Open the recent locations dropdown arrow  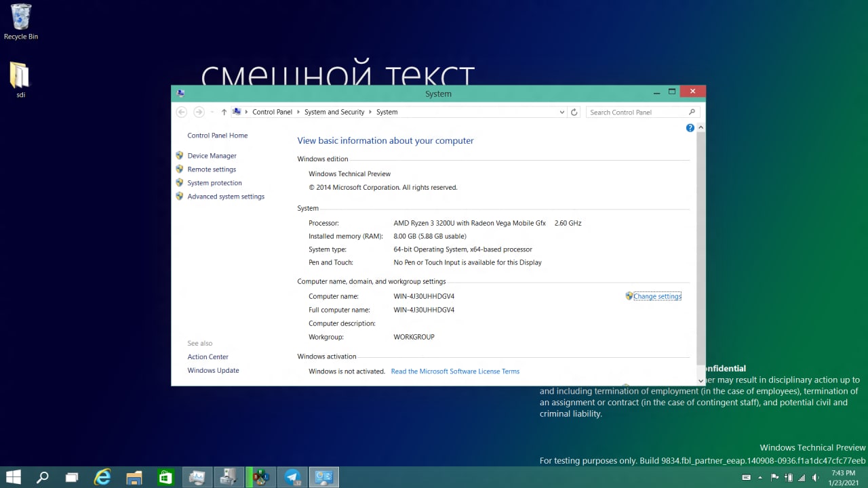point(212,113)
